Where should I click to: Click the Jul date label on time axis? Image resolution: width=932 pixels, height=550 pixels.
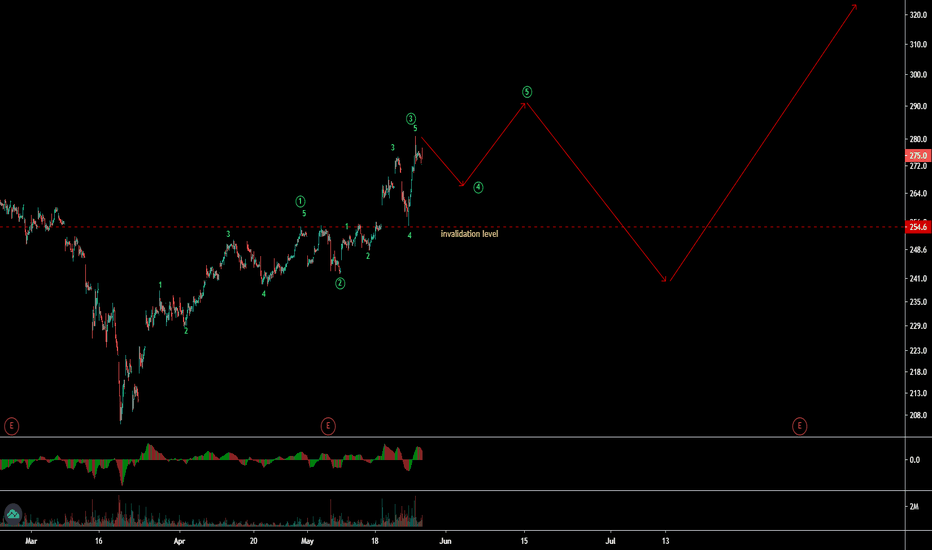pyautogui.click(x=610, y=541)
